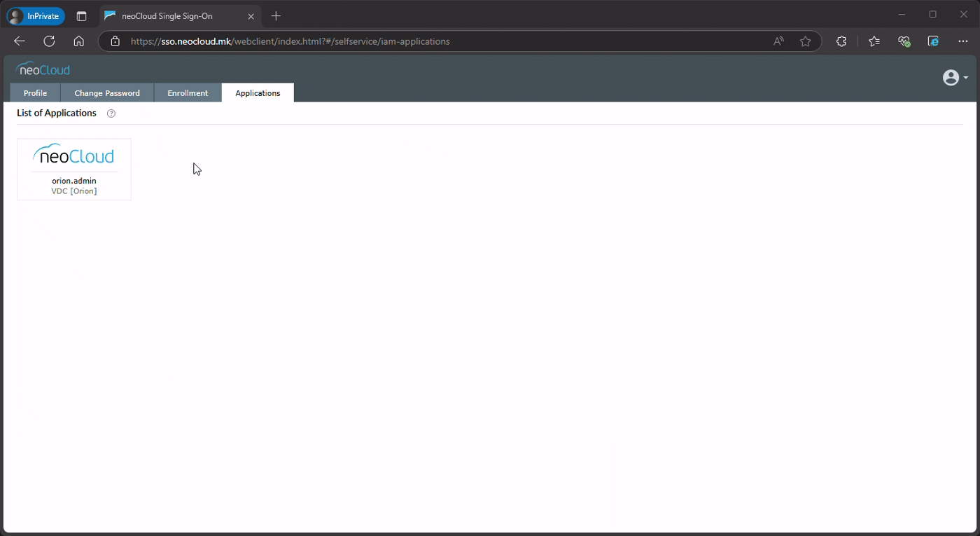Click the address bar URL field

click(420, 41)
